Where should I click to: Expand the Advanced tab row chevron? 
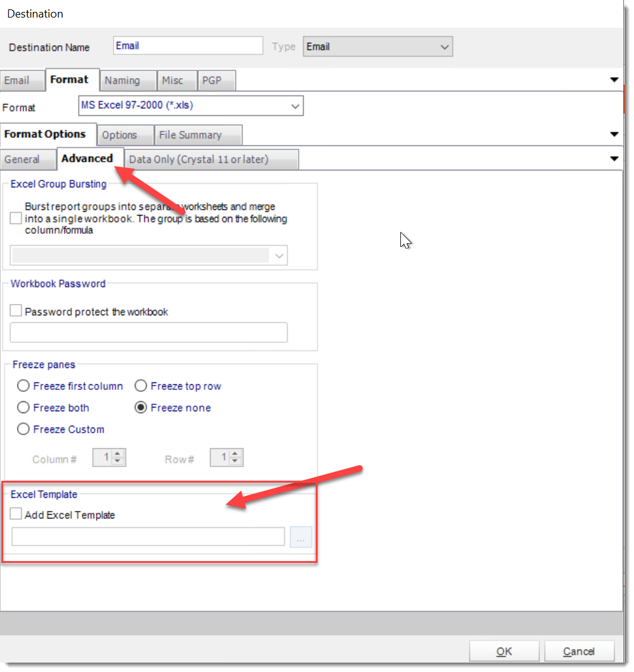pyautogui.click(x=615, y=159)
